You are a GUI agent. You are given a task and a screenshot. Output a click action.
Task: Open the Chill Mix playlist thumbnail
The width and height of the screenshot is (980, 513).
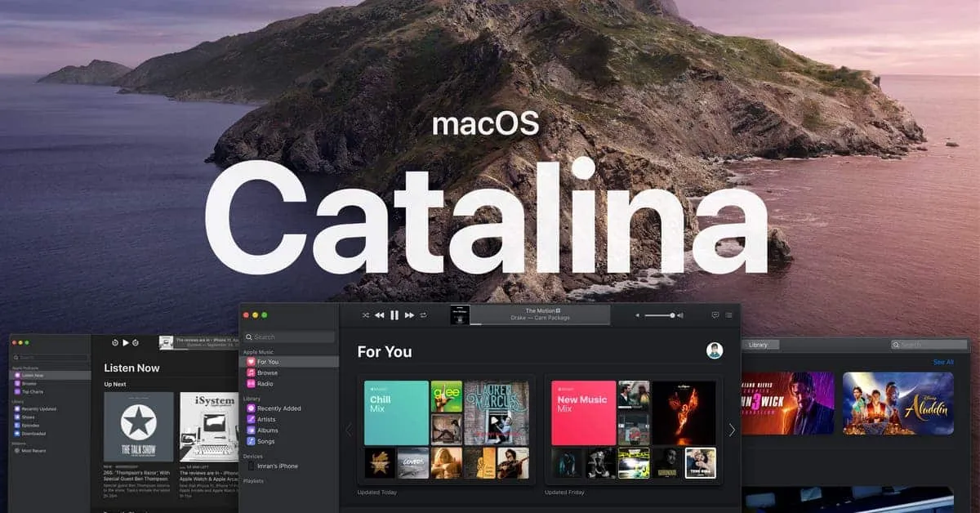[398, 413]
